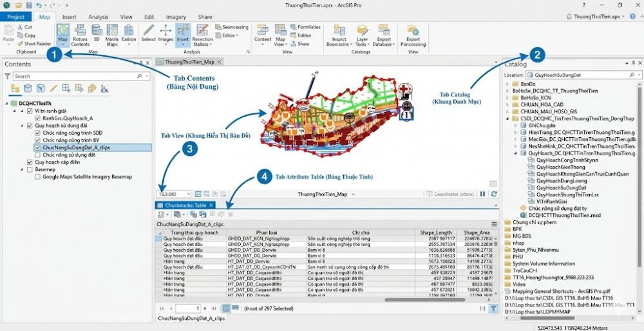Toggle the RanhGrc.QuyHoach_A layer checkbox
644x331 pixels.
(x=38, y=118)
